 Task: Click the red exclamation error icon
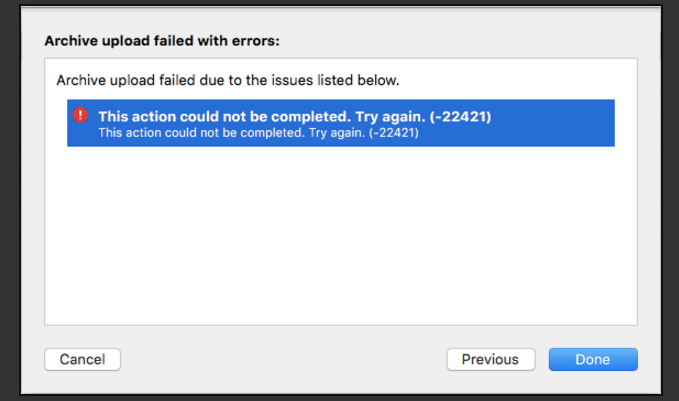click(80, 115)
